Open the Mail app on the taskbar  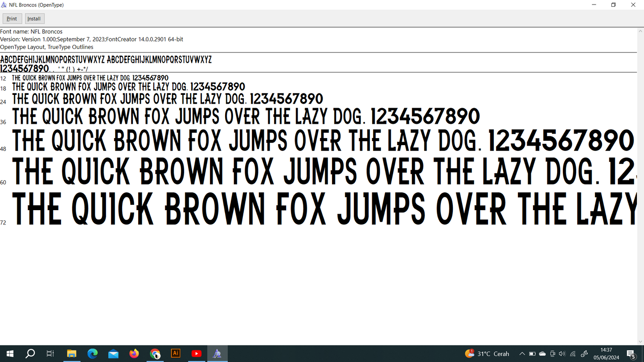click(x=113, y=354)
